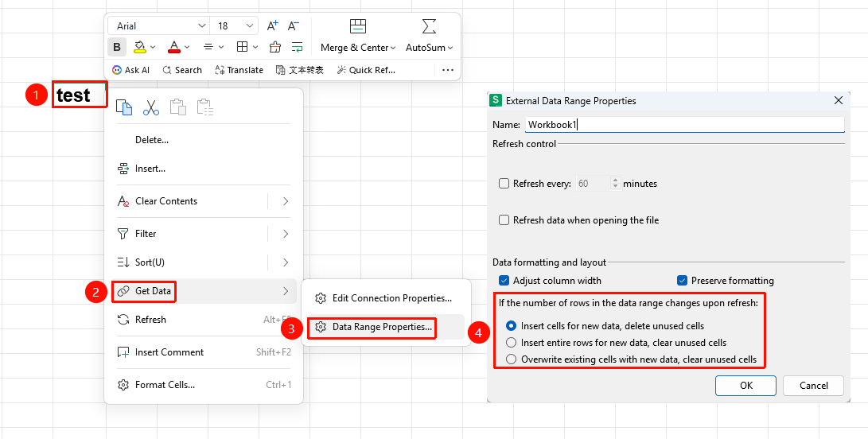
Task: Expand the Merge & Center dropdown arrow
Action: (x=393, y=48)
